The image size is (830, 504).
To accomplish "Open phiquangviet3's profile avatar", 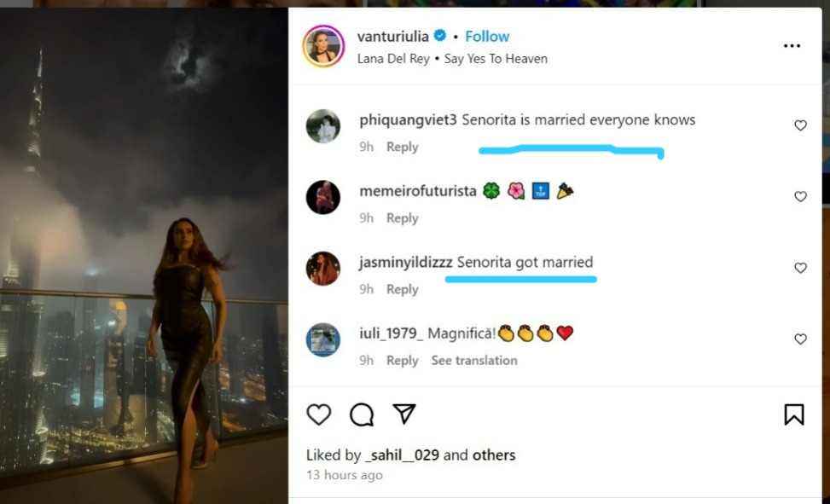I will coord(323,126).
